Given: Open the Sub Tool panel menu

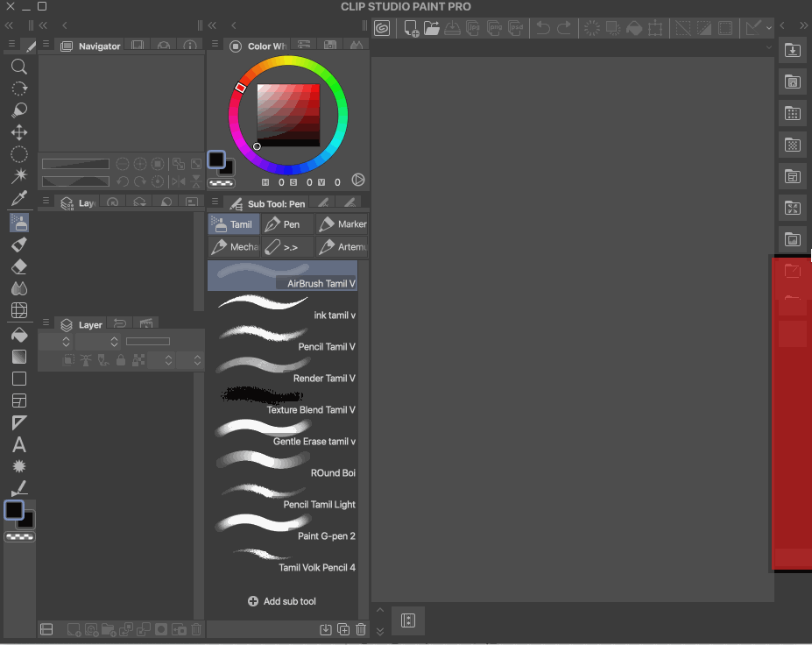Looking at the screenshot, I should (215, 202).
